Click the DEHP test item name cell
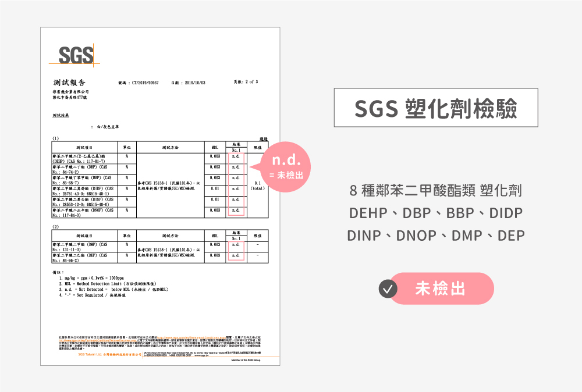The height and width of the screenshot is (392, 582). tap(84, 159)
